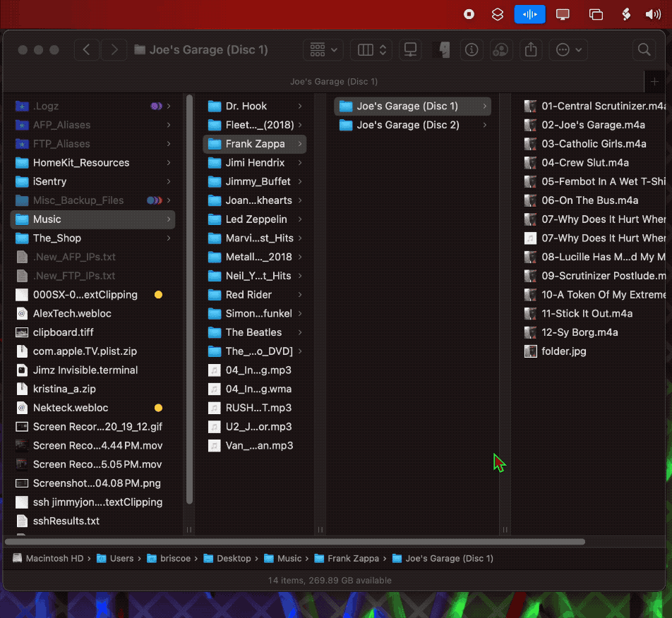The height and width of the screenshot is (618, 672).
Task: Click Frank Zappa in the path bar
Action: coord(347,559)
